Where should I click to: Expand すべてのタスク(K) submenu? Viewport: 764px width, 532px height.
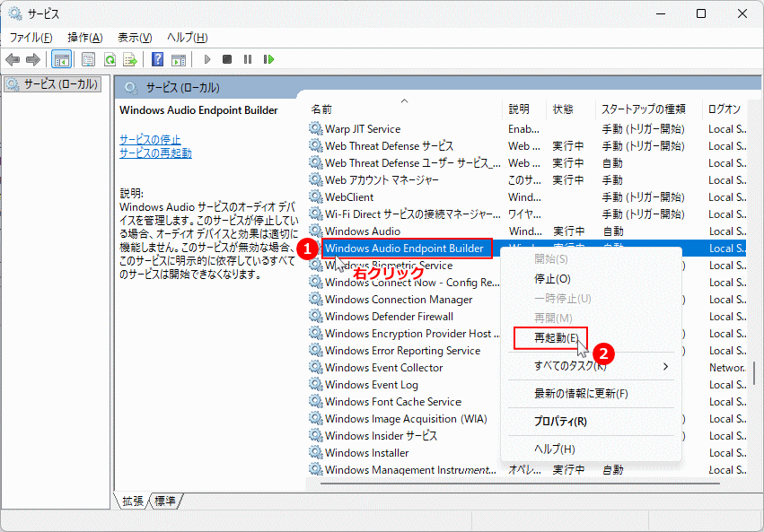point(591,366)
